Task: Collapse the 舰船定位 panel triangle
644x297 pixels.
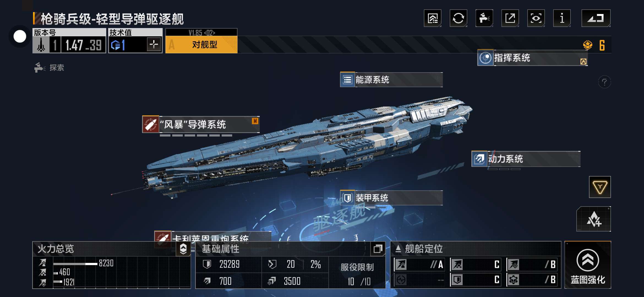Action: point(398,249)
